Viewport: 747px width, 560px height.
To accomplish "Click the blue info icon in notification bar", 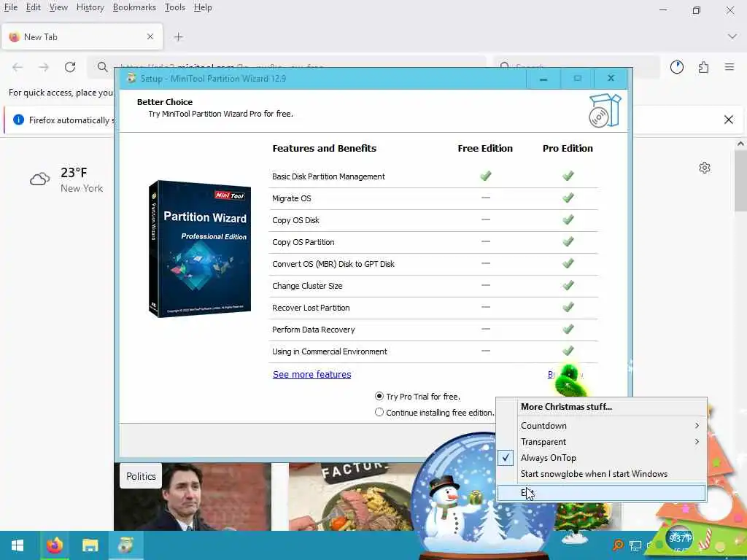I will point(18,120).
